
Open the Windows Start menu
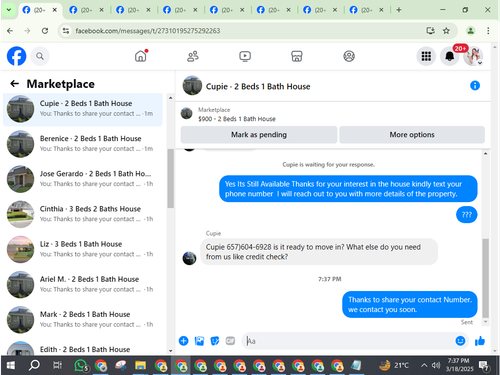coord(10,365)
